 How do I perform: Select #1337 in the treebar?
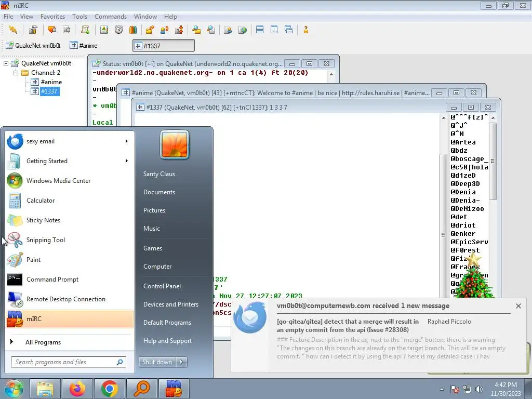pyautogui.click(x=49, y=91)
